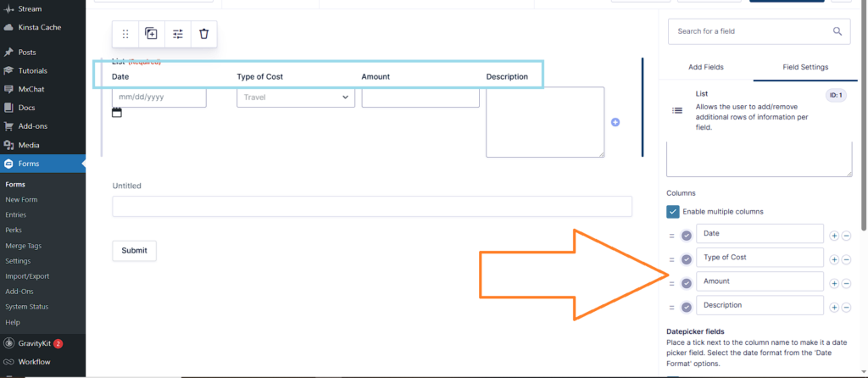This screenshot has width=868, height=378.
Task: Click reorder handle for Date column
Action: tap(671, 236)
